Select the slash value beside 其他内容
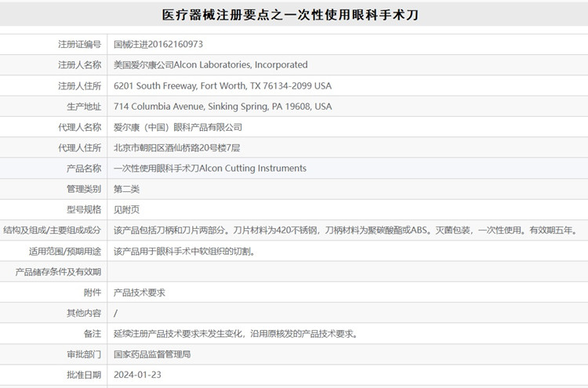 (x=115, y=313)
